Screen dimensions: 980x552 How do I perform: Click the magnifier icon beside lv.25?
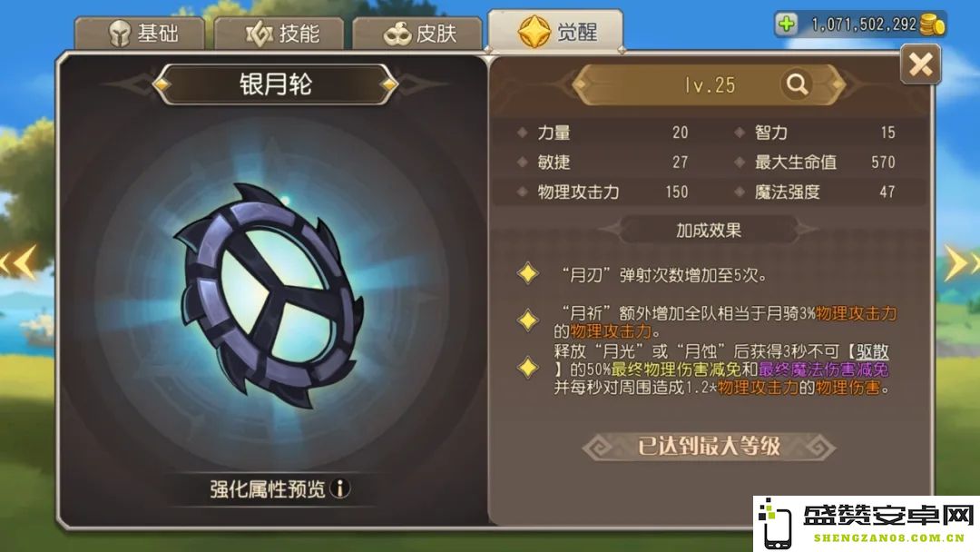tap(797, 84)
